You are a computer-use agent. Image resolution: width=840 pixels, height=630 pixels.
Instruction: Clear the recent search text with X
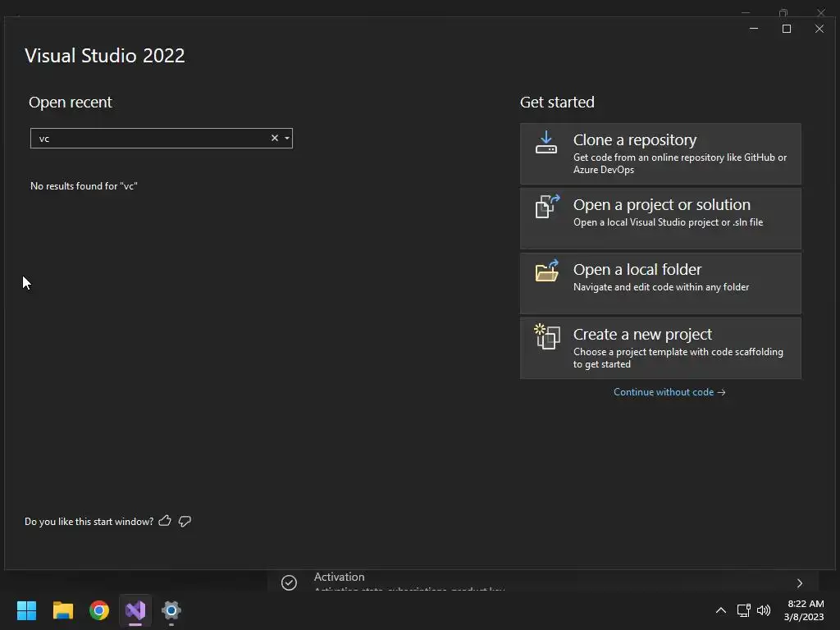275,138
